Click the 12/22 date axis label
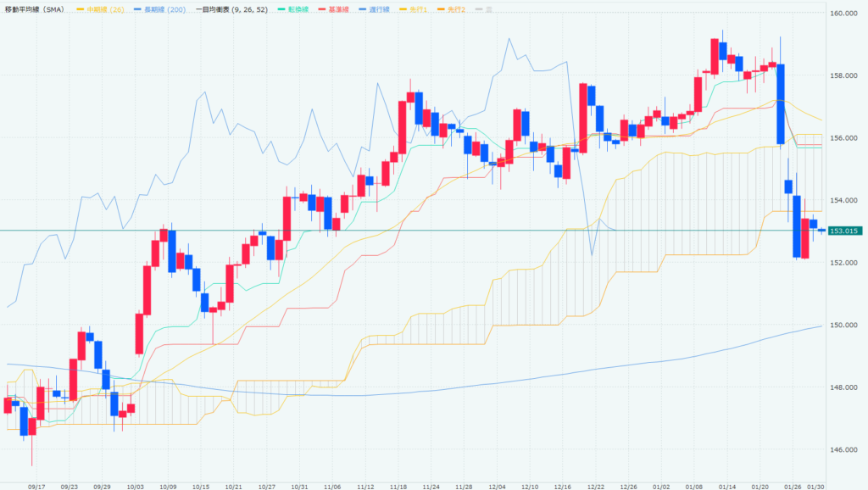Image resolution: width=868 pixels, height=490 pixels. click(x=595, y=487)
